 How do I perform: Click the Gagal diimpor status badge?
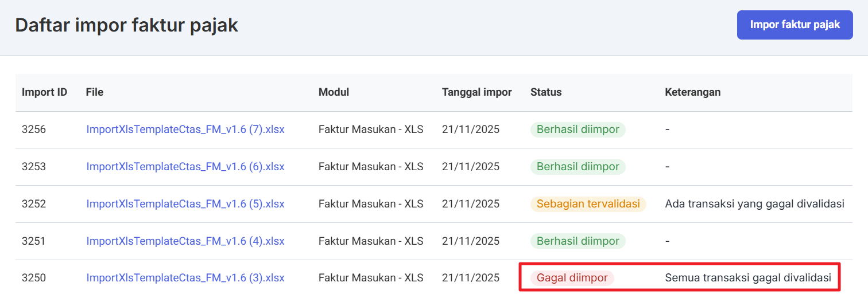pos(572,279)
